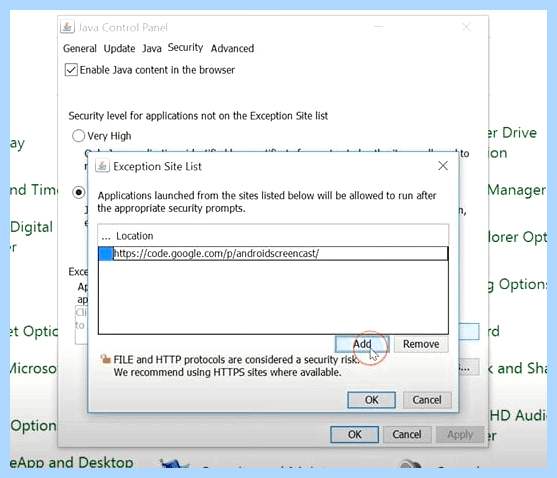Select the Very High security level radio

point(79,136)
